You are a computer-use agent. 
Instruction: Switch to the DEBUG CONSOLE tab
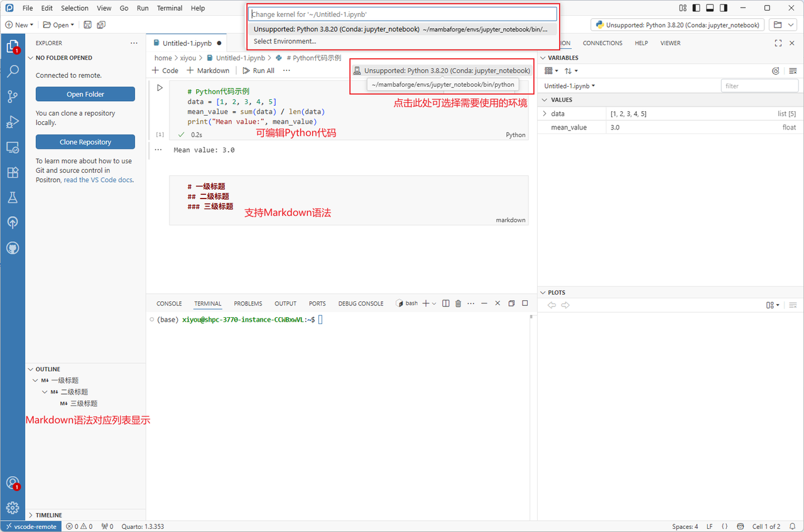361,303
